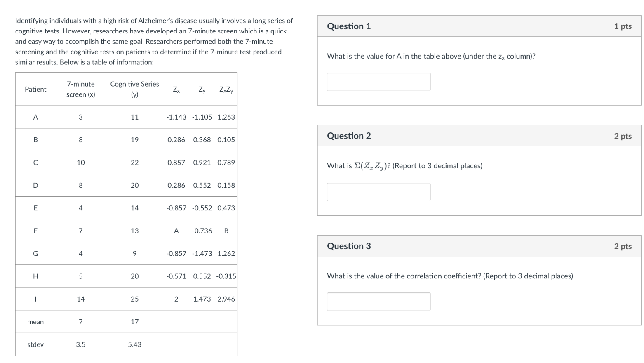
Task: Click the 1 pts label on Question 1
Action: point(623,26)
